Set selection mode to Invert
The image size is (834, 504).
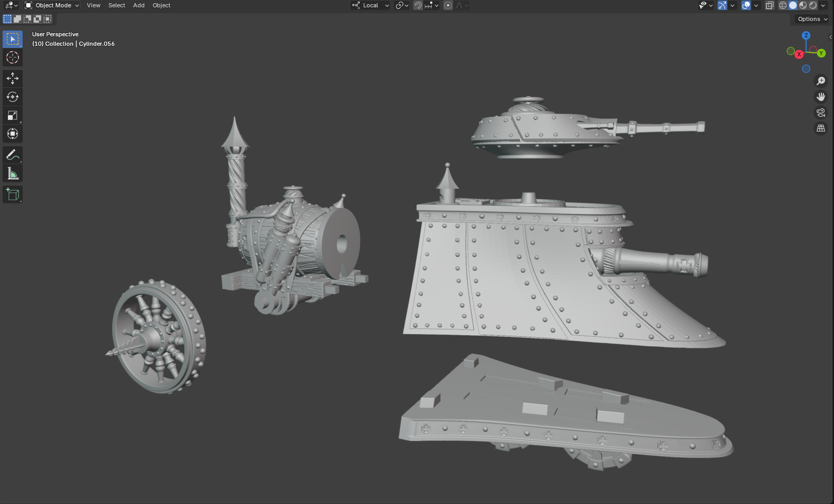point(37,19)
